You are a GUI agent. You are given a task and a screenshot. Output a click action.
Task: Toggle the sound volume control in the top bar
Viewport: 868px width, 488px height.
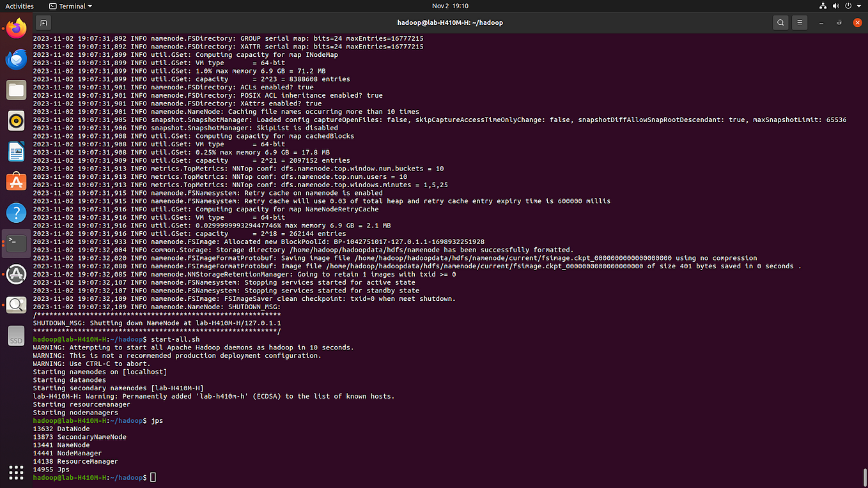(836, 6)
